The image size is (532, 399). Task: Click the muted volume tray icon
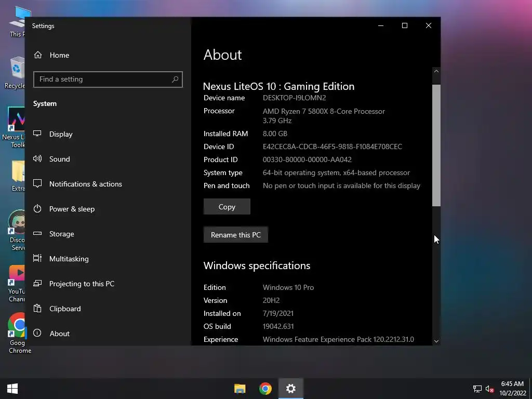click(489, 389)
